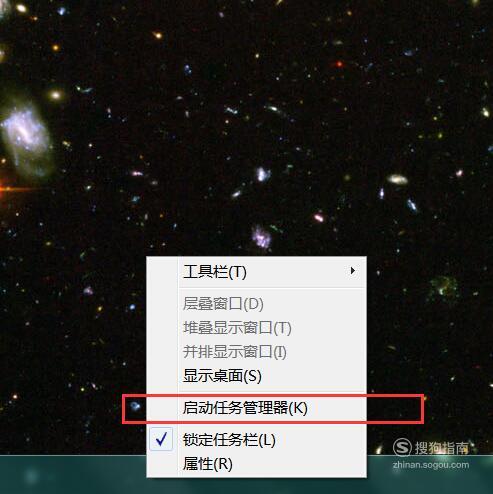Click the 搜狗指南 watermark text

441,448
